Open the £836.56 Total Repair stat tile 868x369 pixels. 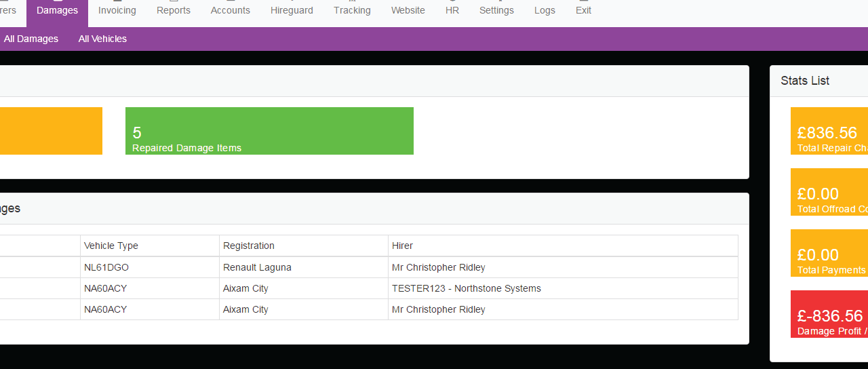829,131
